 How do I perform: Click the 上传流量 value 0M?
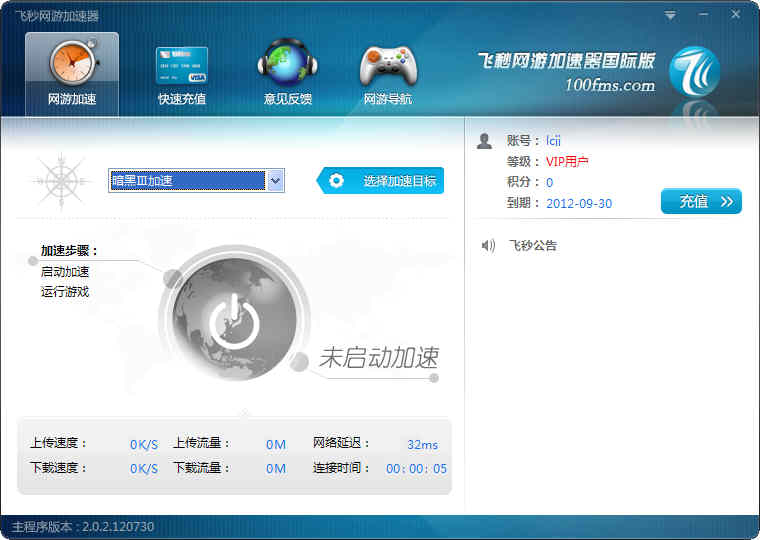(x=276, y=445)
